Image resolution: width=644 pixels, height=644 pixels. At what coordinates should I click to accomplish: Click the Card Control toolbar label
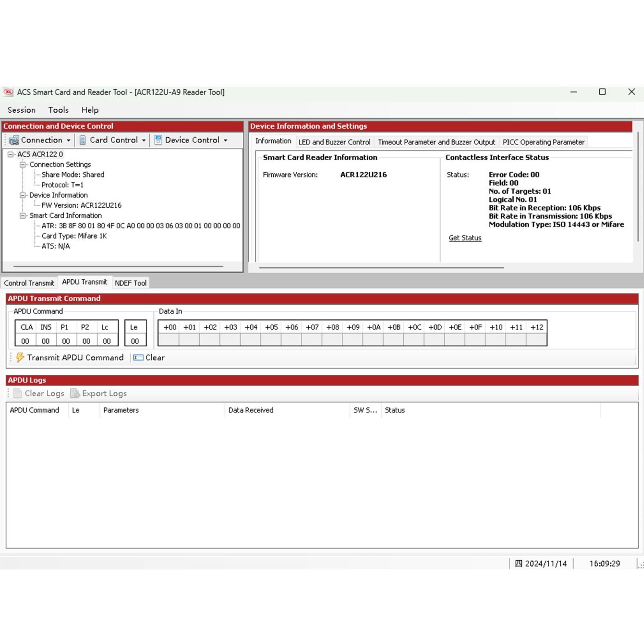pyautogui.click(x=114, y=140)
